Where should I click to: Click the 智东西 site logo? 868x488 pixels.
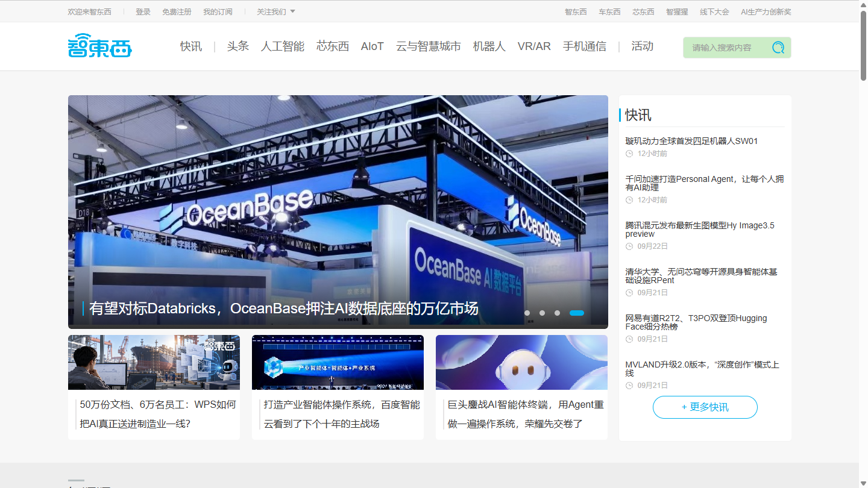click(x=99, y=46)
